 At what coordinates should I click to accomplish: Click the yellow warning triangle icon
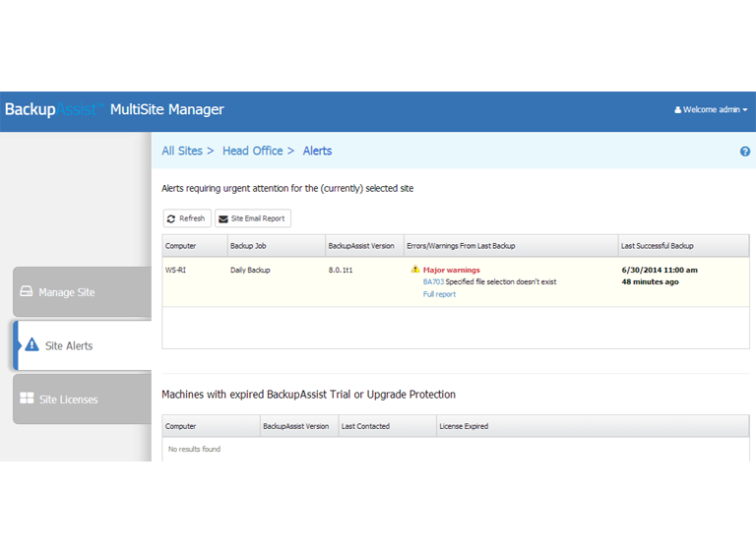coord(415,269)
